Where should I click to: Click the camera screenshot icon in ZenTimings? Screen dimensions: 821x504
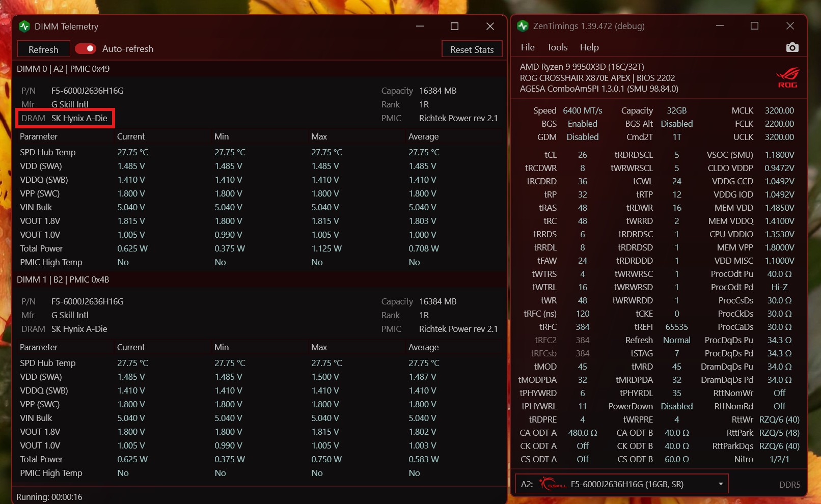point(792,47)
